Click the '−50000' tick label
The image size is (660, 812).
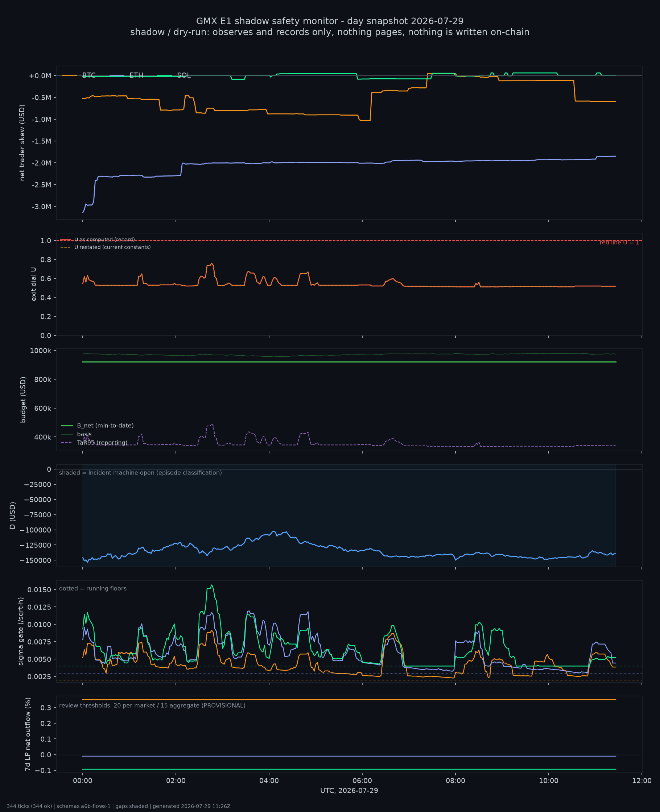coord(38,500)
